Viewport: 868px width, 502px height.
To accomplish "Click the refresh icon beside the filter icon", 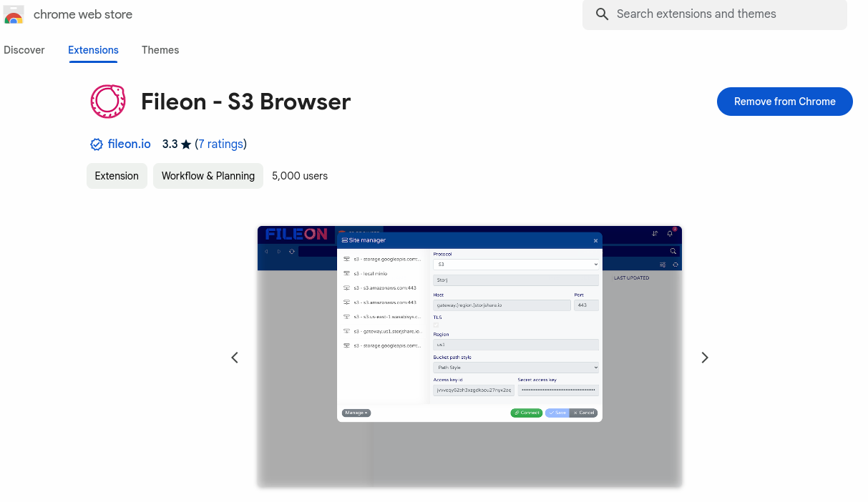I will [675, 263].
